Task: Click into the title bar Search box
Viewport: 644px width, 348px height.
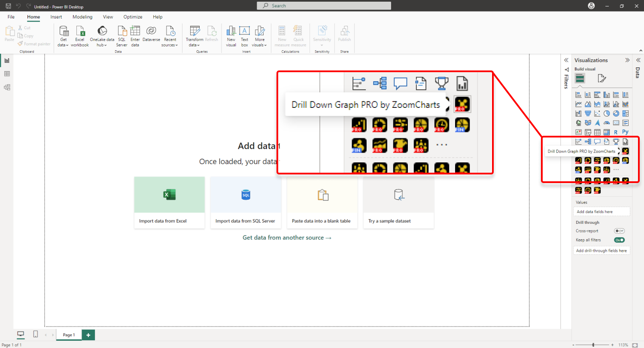Action: point(324,6)
